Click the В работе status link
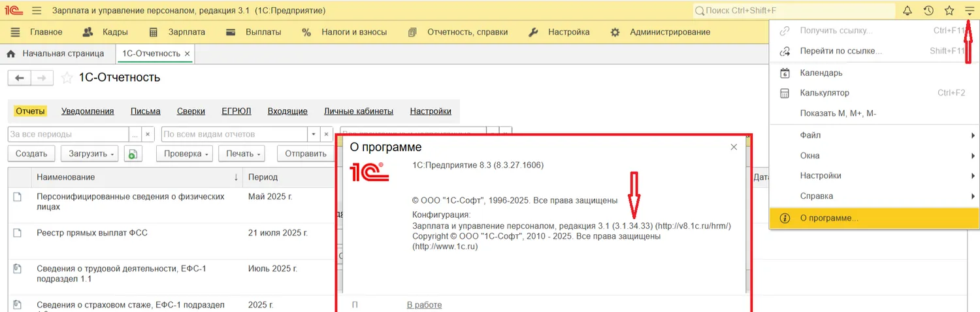This screenshot has width=980, height=312. pyautogui.click(x=424, y=305)
